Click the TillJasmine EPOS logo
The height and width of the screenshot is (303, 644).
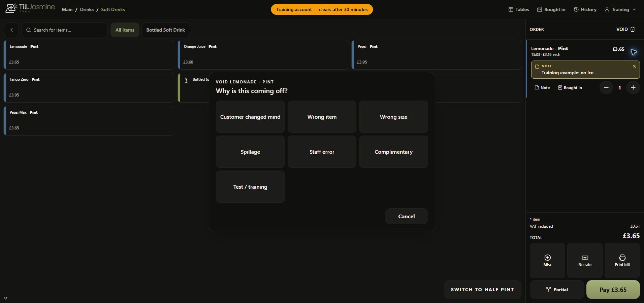pyautogui.click(x=30, y=8)
